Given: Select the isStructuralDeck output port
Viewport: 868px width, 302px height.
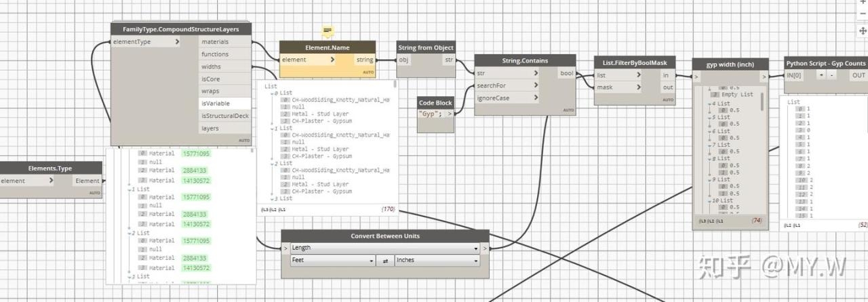Looking at the screenshot, I should click(224, 115).
